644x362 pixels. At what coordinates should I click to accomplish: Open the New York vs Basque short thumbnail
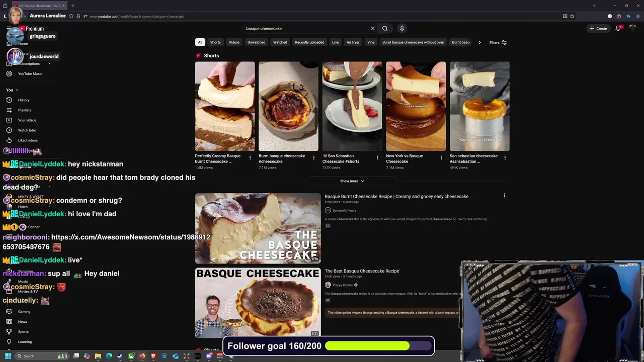pyautogui.click(x=416, y=106)
